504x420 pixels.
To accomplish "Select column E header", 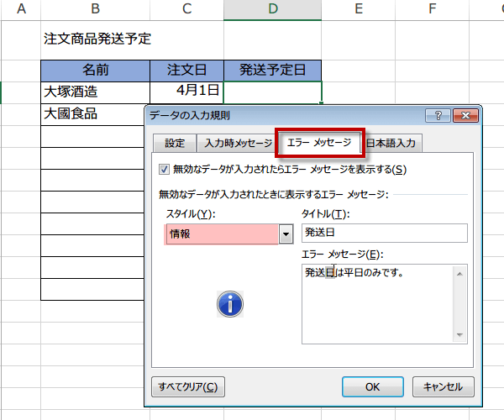I will click(359, 9).
